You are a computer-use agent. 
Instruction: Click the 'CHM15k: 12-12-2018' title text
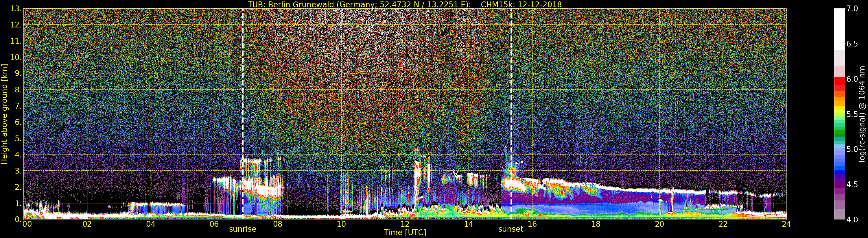click(521, 4)
